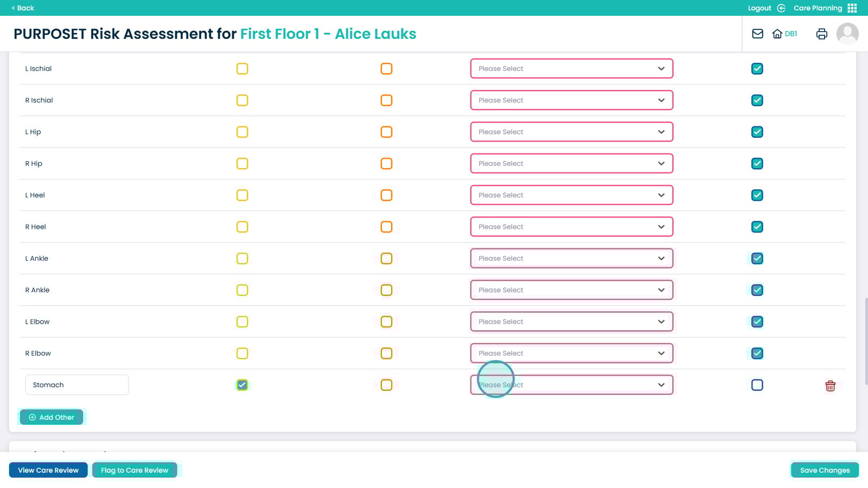Screen dimensions: 868x488
Task: Open the mail envelope icon
Action: click(757, 34)
